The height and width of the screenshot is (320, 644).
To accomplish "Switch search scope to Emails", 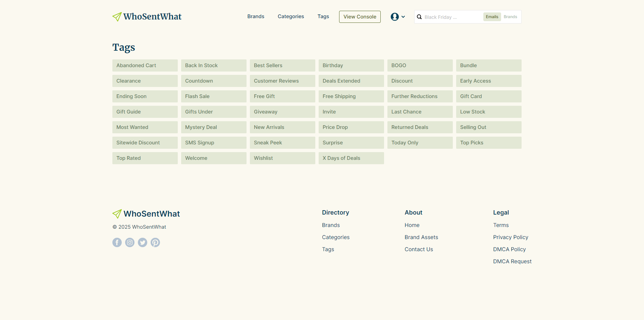I will tap(492, 17).
